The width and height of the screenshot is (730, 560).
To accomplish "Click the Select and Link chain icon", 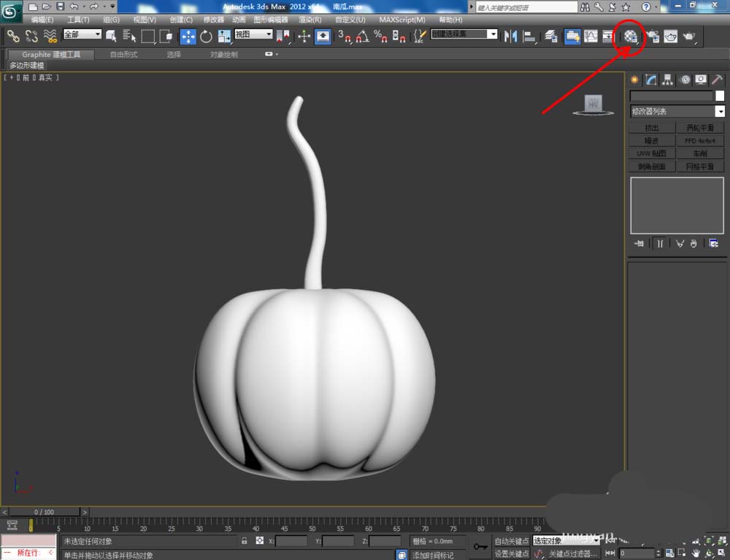I will coord(13,36).
